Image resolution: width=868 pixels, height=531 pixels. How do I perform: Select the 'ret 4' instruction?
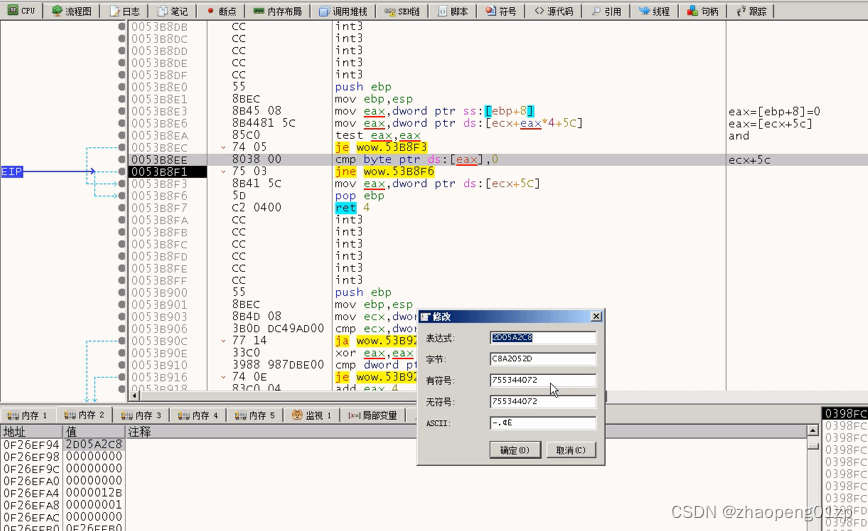point(352,208)
